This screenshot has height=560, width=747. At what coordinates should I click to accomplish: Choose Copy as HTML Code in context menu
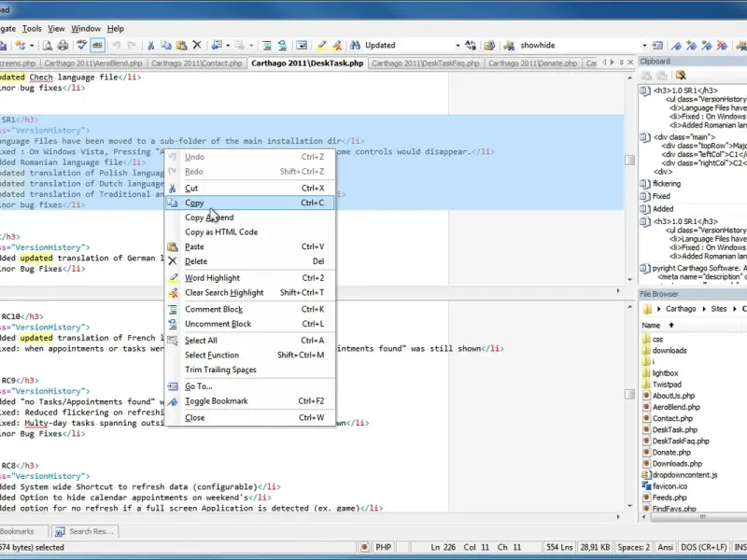(249, 231)
